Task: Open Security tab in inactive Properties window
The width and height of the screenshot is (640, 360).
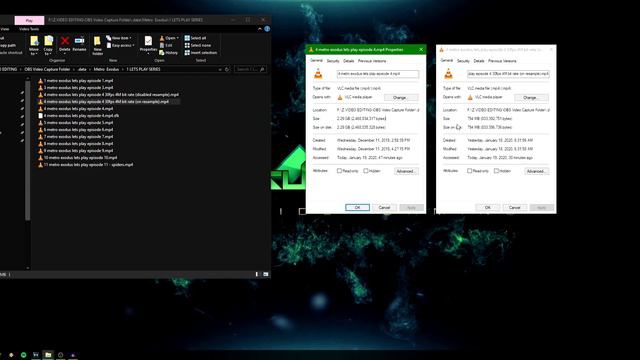Action: coord(463,61)
